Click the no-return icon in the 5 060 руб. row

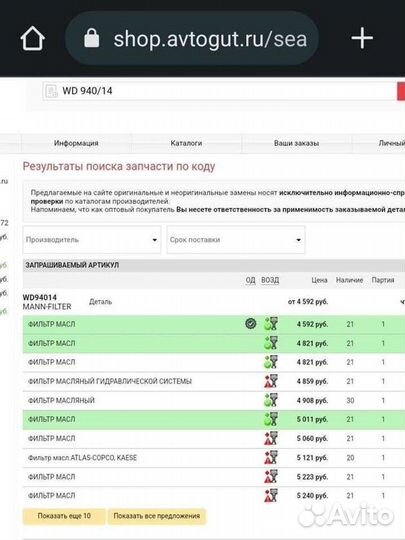pos(271,438)
